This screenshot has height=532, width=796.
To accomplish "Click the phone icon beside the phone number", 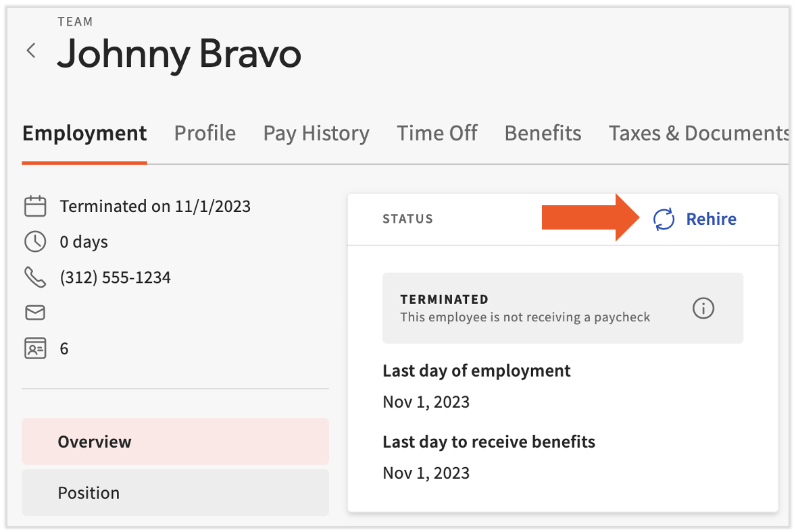I will tap(34, 277).
